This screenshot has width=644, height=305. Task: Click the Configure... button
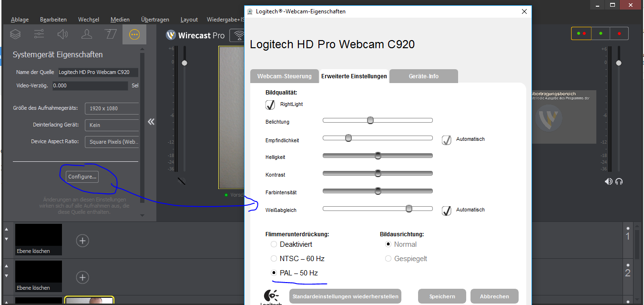tap(82, 177)
